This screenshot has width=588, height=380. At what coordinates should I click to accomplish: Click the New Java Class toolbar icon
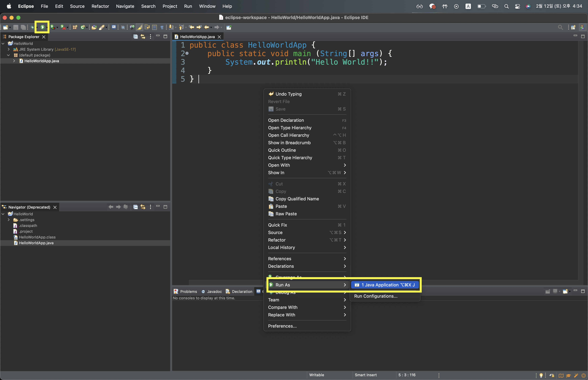[x=82, y=27]
